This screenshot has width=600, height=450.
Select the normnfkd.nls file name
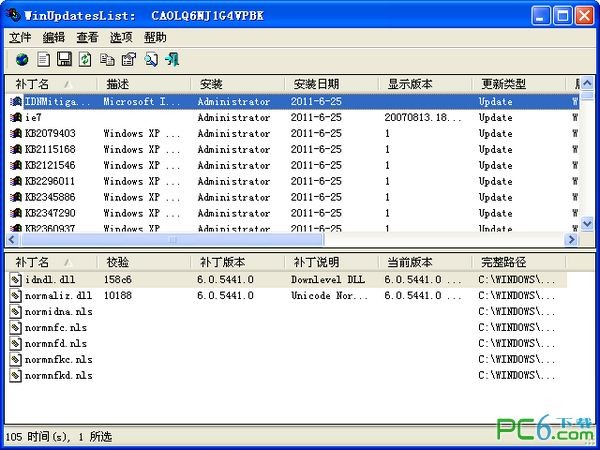coord(59,376)
